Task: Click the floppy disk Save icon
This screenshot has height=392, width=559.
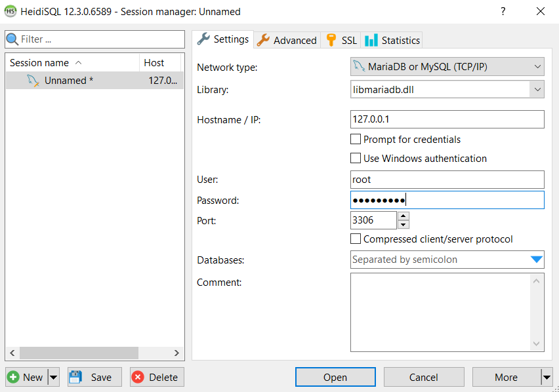Action: coord(75,377)
